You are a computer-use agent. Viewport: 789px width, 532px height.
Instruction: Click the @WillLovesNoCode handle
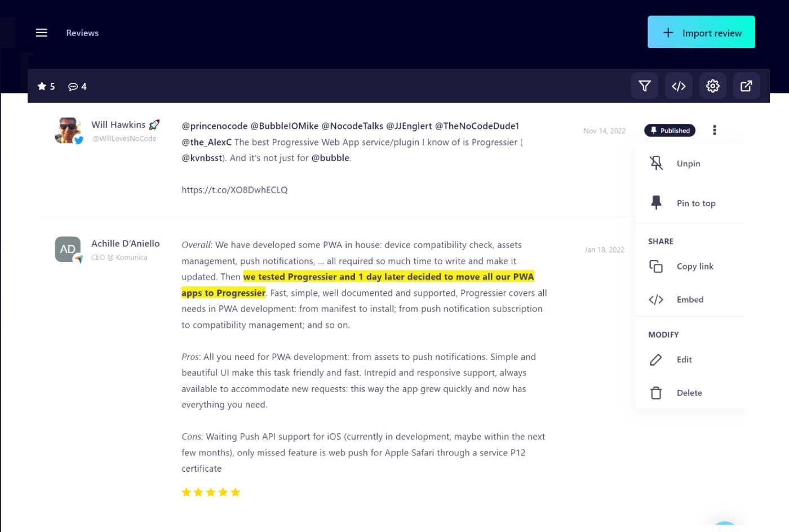[x=125, y=139]
